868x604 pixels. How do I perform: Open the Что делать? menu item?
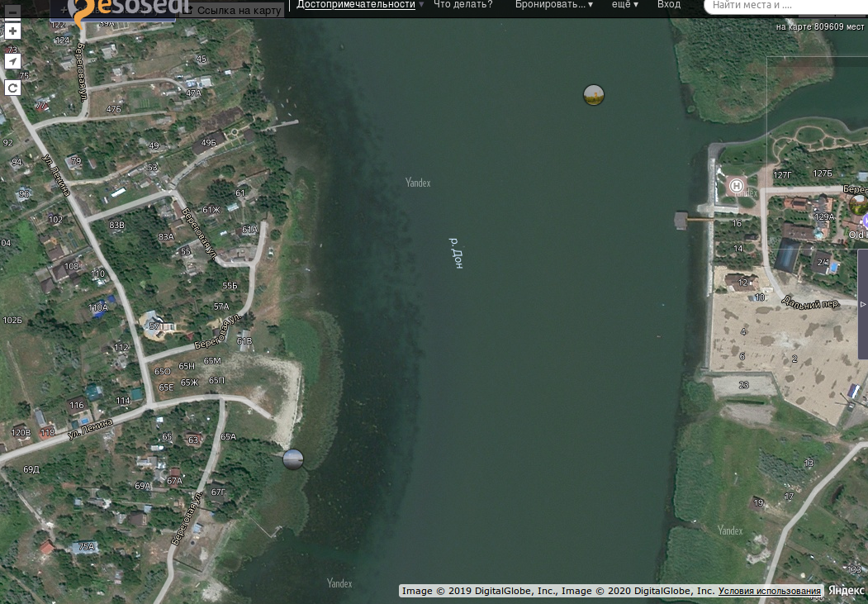point(462,4)
